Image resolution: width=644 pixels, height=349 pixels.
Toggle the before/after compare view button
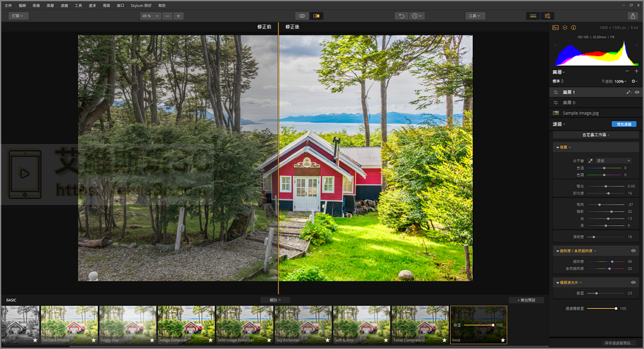(317, 16)
